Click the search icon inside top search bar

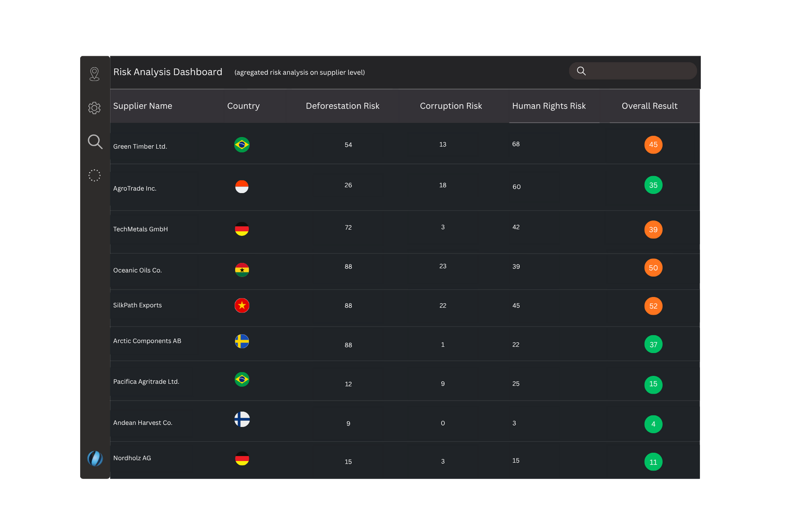[x=581, y=71]
